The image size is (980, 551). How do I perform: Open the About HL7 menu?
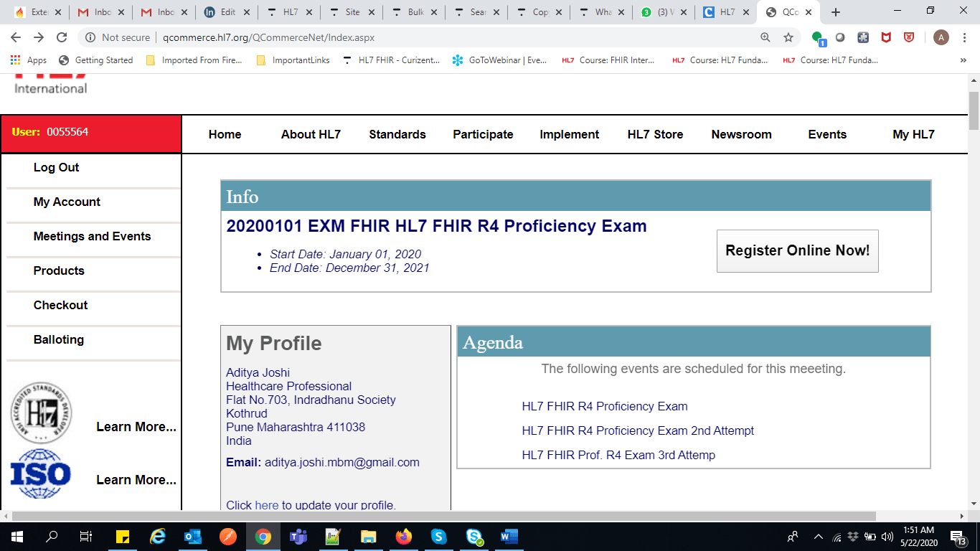pos(311,134)
